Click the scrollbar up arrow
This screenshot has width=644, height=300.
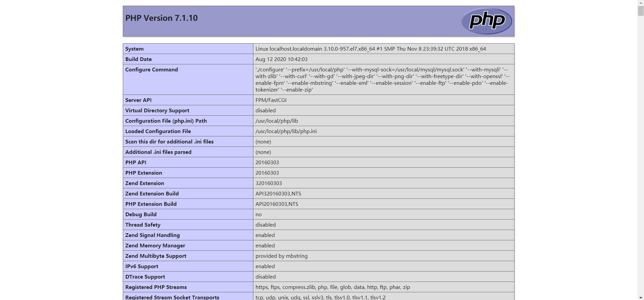(641, 3)
